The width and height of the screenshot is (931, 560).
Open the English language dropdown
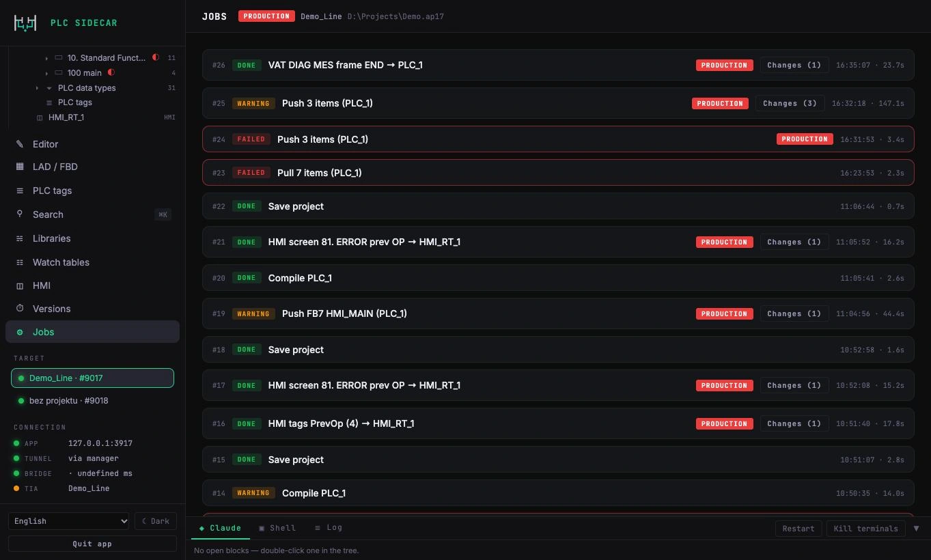pos(68,521)
